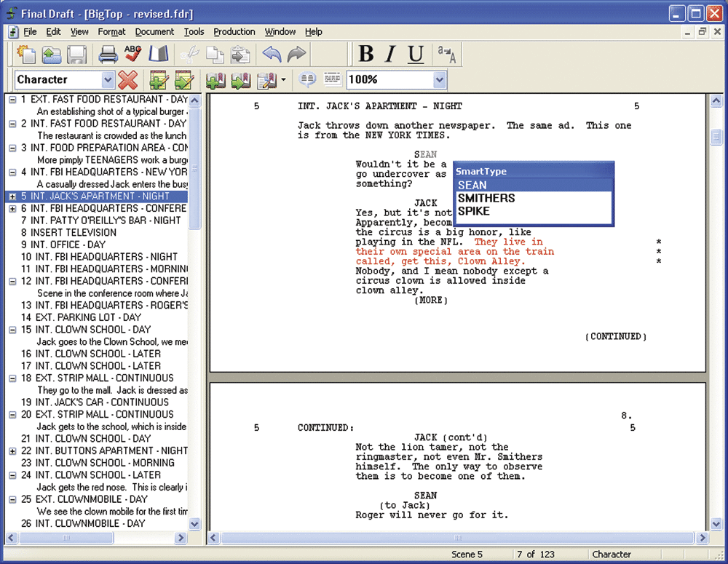Click the Open file icon
This screenshot has width=728, height=564.
coord(52,55)
